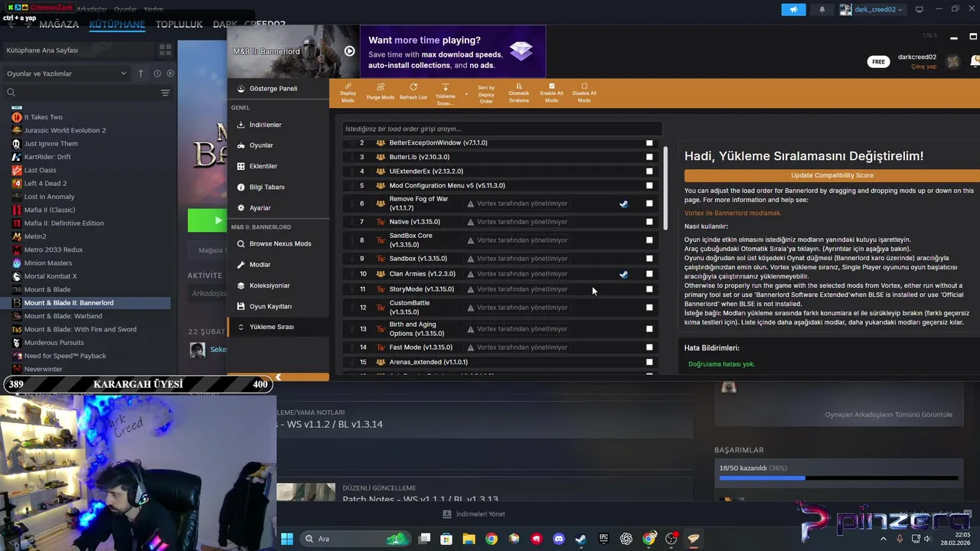980x551 pixels.
Task: Click the Windows Start button
Action: [287, 539]
